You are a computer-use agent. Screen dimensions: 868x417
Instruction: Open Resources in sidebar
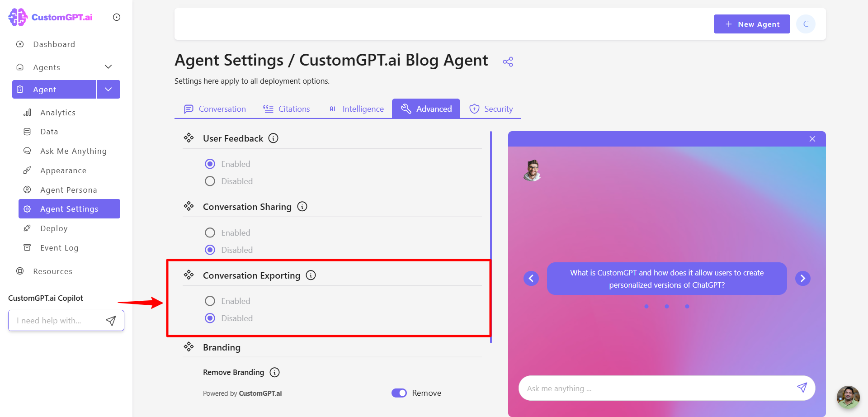[x=52, y=271]
